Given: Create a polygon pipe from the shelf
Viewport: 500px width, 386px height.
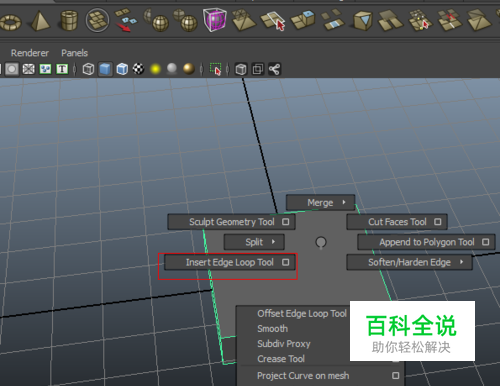Looking at the screenshot, I should point(69,20).
